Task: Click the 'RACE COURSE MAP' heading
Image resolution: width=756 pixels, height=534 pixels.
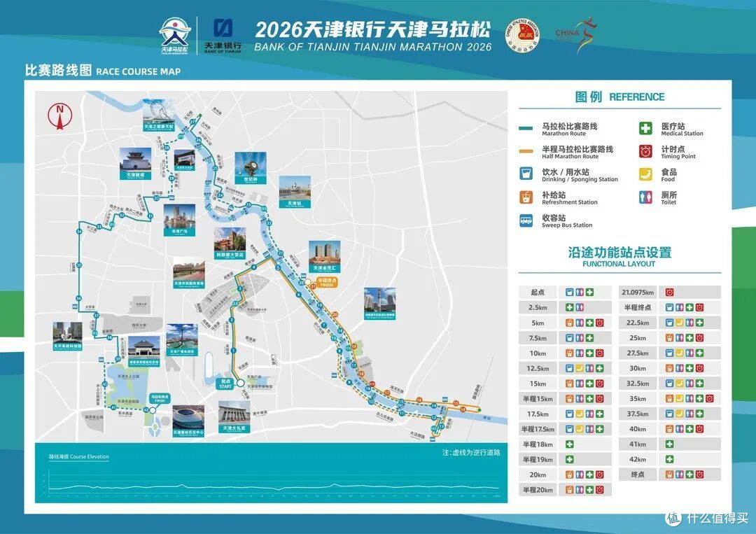Action: point(139,72)
